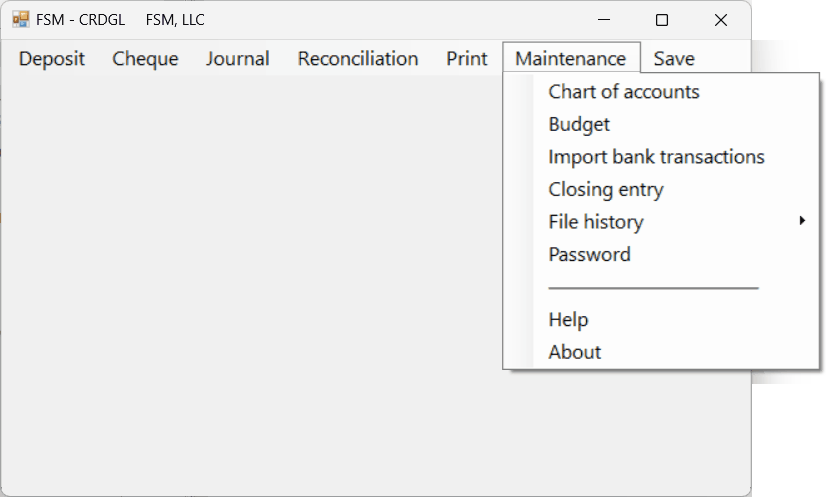Minimize the FSM window
826x499 pixels.
(604, 20)
